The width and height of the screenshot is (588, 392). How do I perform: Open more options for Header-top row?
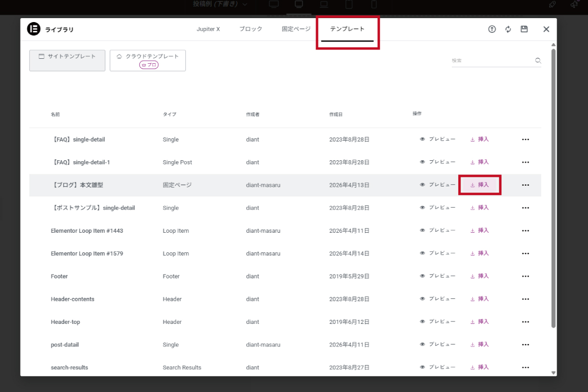tap(525, 322)
